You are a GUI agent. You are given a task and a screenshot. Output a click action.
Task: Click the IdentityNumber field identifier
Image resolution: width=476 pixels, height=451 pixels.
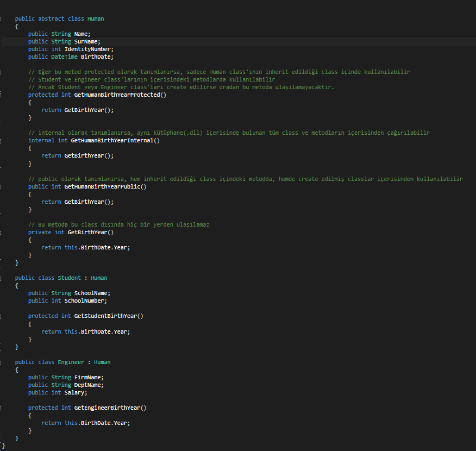click(87, 49)
